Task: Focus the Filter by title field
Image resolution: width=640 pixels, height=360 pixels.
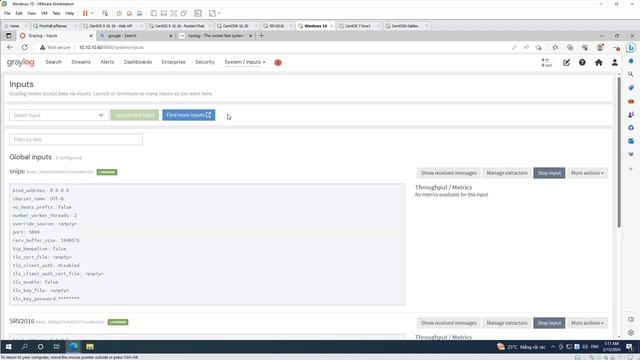Action: [x=76, y=140]
